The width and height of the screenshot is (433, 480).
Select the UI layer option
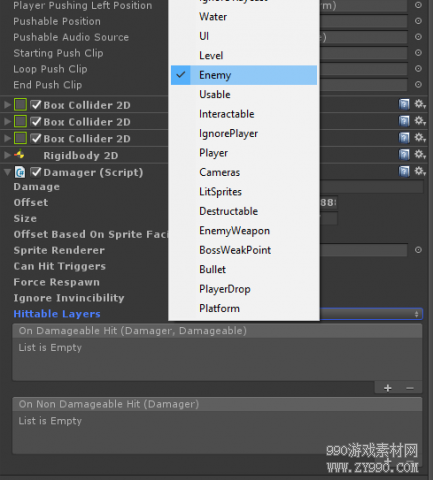point(244,36)
